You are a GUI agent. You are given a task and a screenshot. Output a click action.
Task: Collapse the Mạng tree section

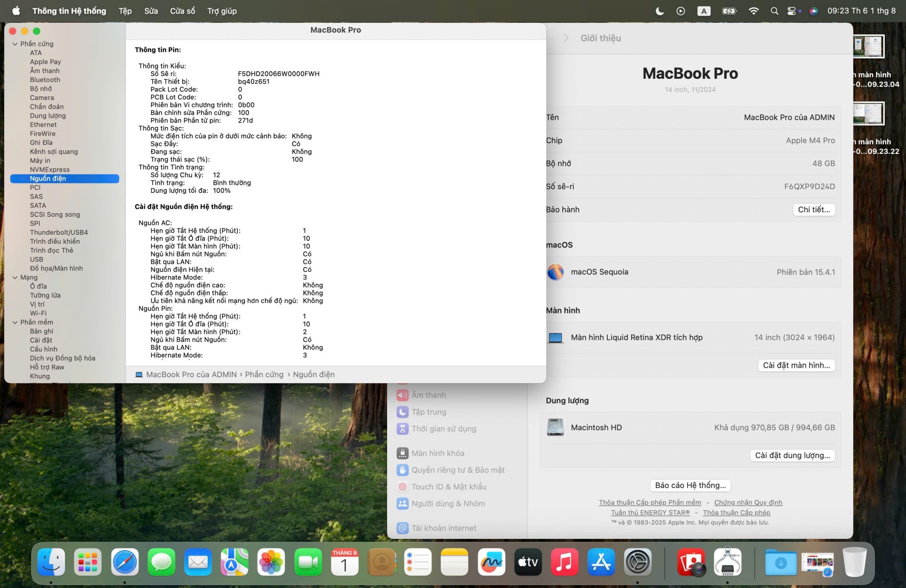[15, 278]
